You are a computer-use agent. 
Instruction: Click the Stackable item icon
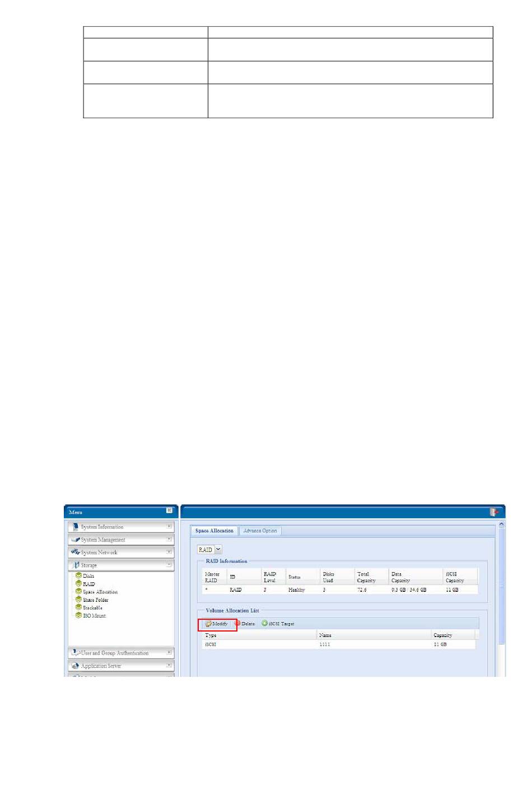78,607
